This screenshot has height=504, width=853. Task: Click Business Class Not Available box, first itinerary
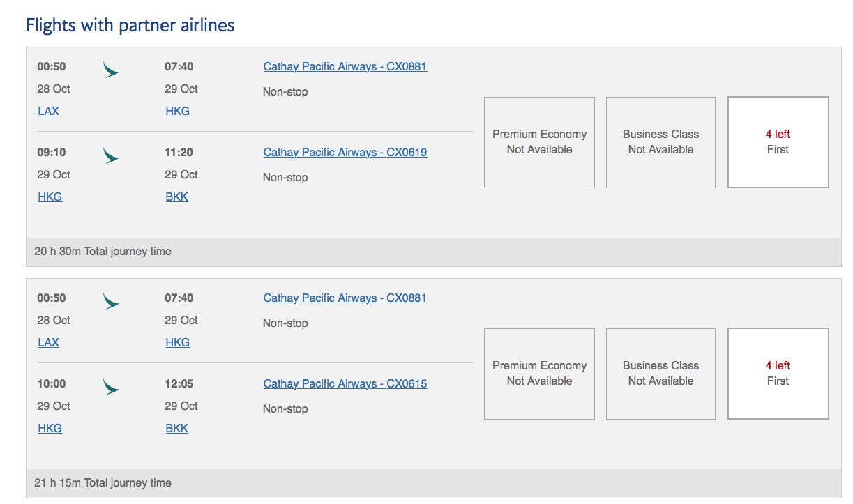(x=660, y=142)
